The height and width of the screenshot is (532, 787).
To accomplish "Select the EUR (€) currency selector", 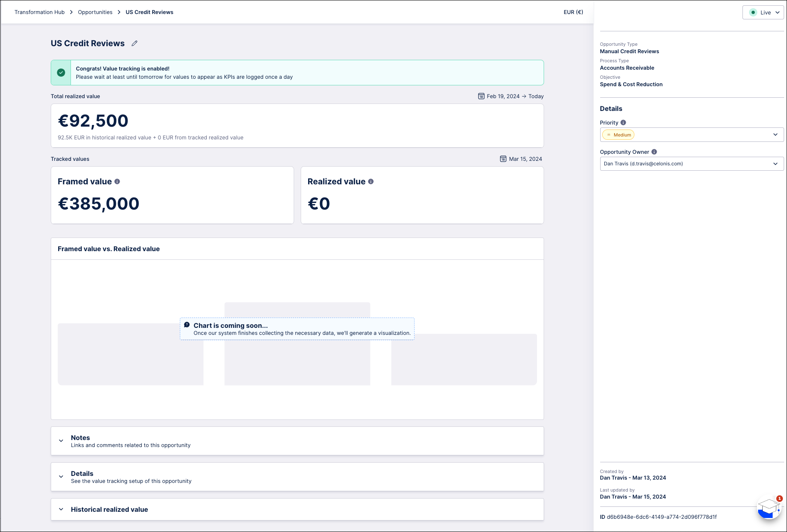I will tap(573, 12).
